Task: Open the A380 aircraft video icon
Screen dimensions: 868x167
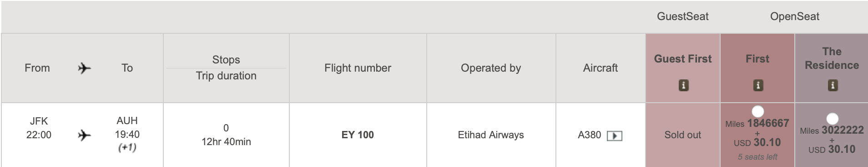Action: click(615, 136)
